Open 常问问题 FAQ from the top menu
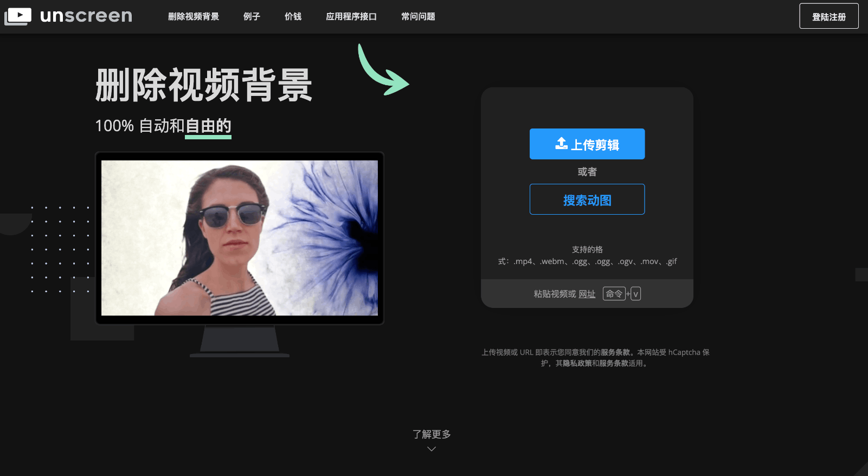The height and width of the screenshot is (476, 868). [x=418, y=17]
